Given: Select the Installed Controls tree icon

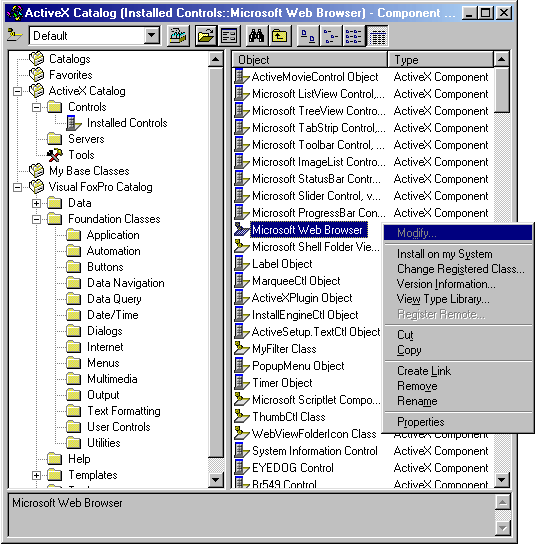Looking at the screenshot, I should pos(74,123).
